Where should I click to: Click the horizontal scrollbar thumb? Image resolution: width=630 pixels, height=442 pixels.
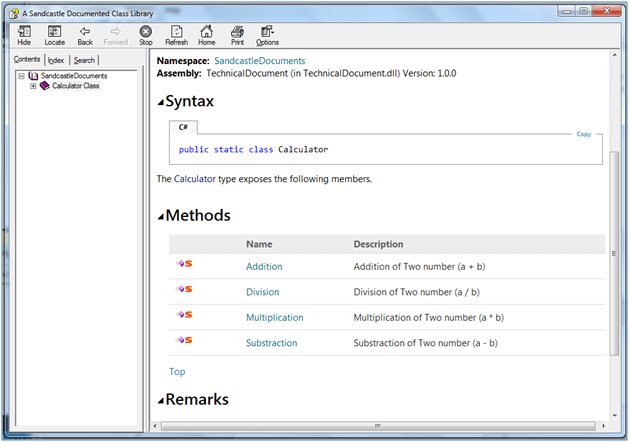[x=378, y=426]
